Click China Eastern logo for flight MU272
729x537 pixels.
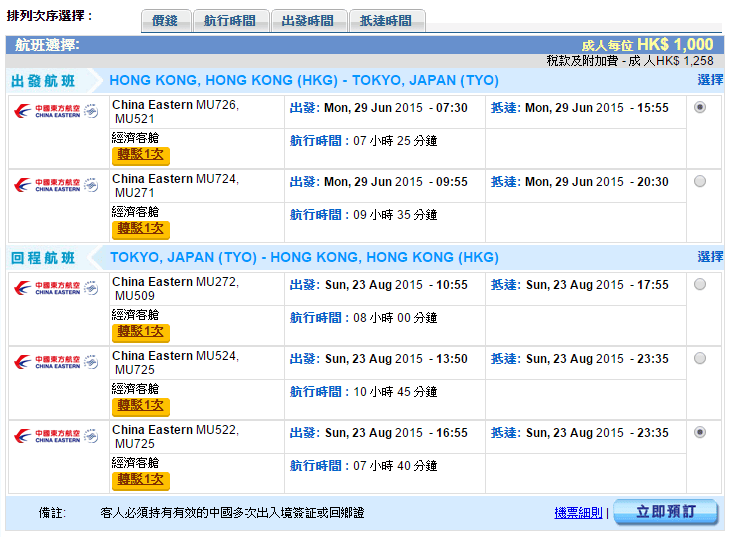[56, 287]
